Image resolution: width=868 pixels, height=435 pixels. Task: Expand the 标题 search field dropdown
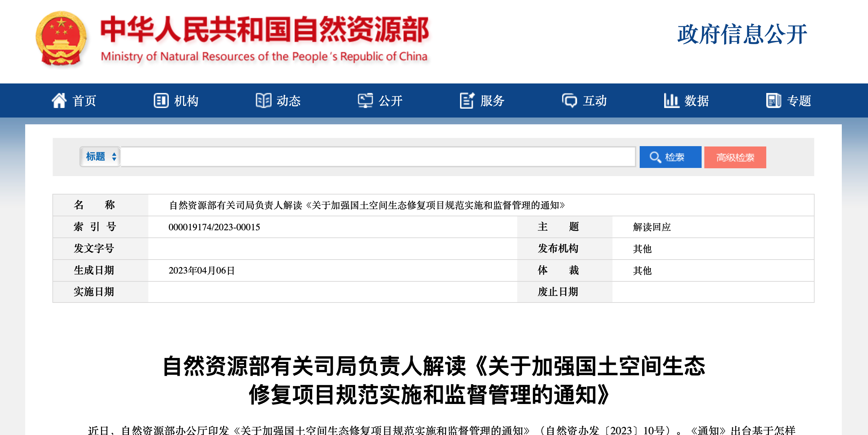click(x=100, y=157)
